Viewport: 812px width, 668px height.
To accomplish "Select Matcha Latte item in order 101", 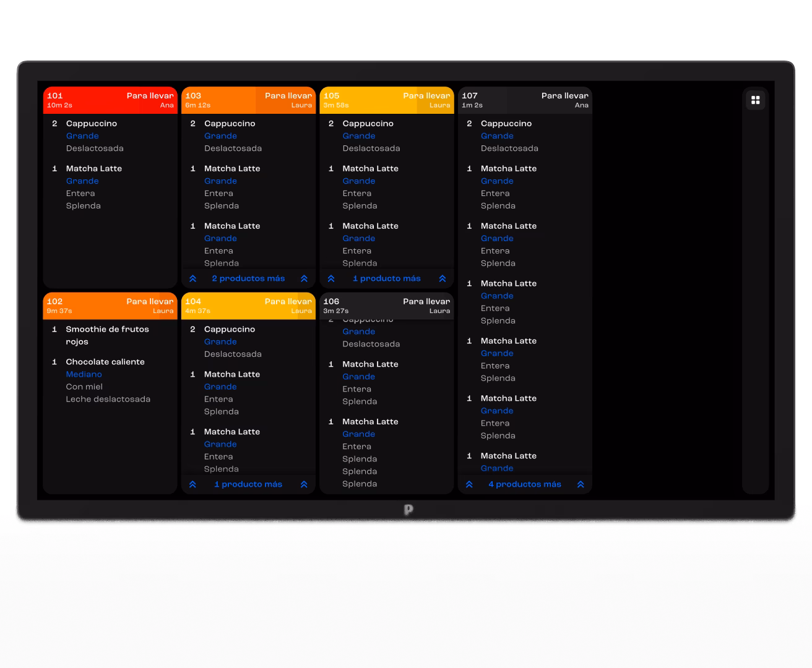I will 94,168.
